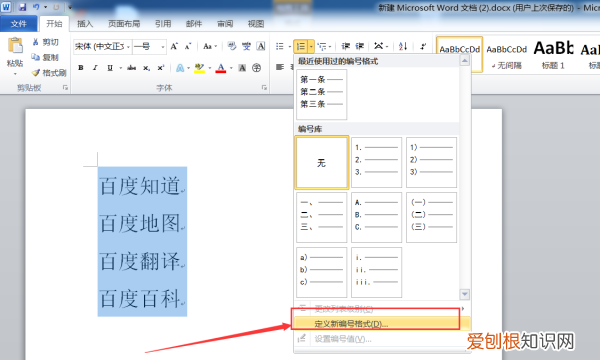Click the Show/Hide paragraph marks icon
This screenshot has width=600, height=360.
[423, 46]
